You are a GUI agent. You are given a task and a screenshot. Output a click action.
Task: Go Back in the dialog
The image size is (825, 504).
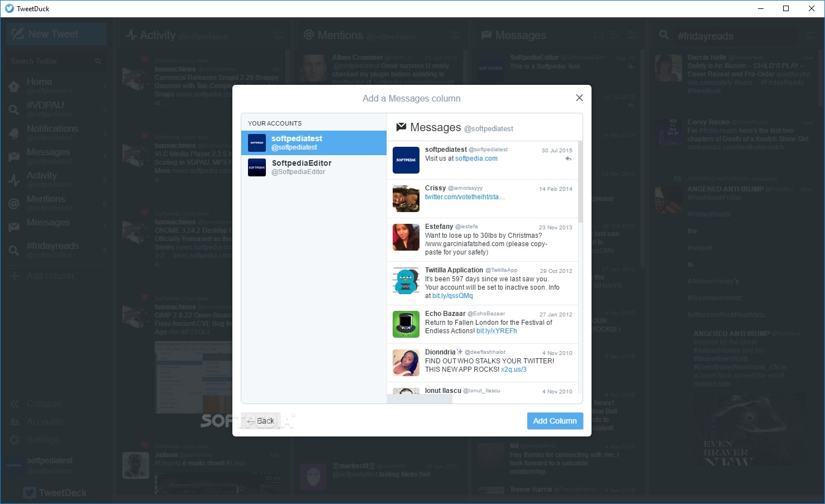coord(261,421)
